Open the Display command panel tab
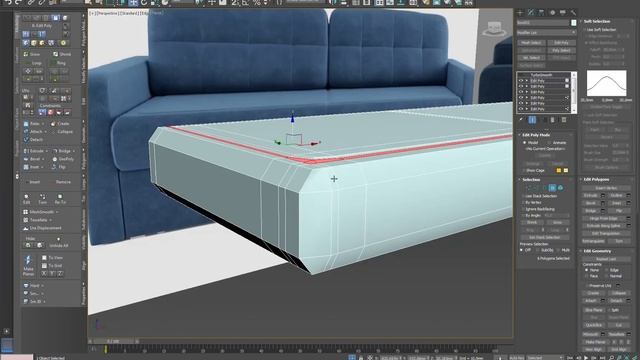 coord(563,13)
